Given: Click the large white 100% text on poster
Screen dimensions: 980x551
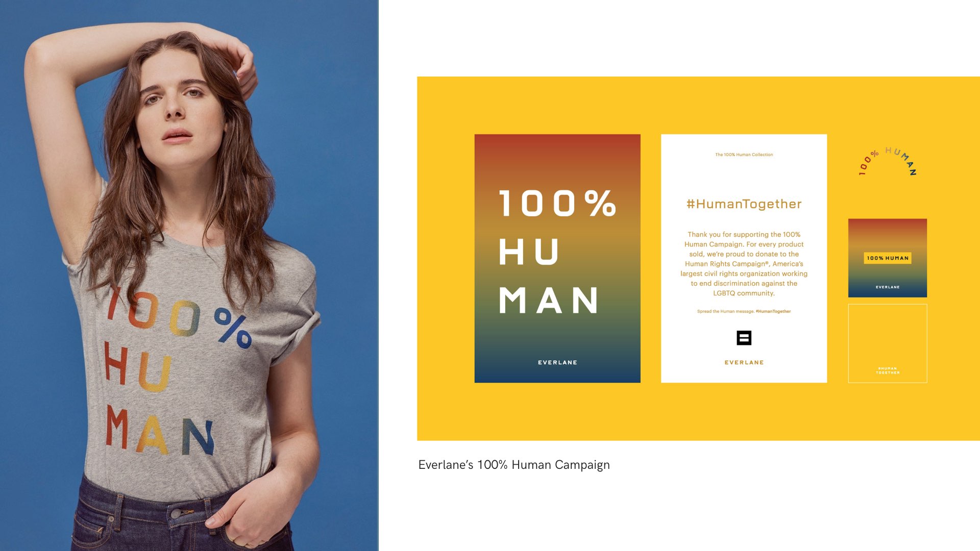Looking at the screenshot, I should [557, 204].
